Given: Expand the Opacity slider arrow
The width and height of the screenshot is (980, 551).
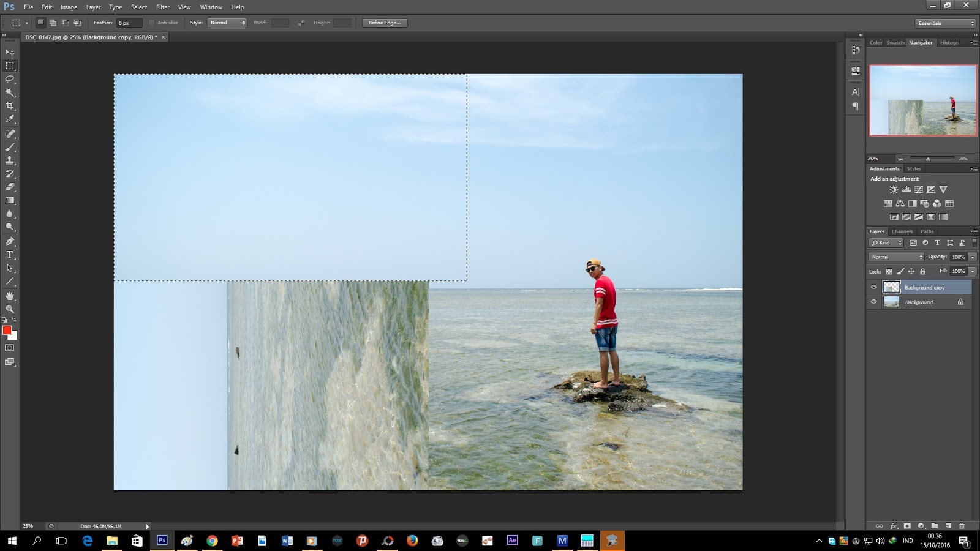Looking at the screenshot, I should tap(972, 257).
